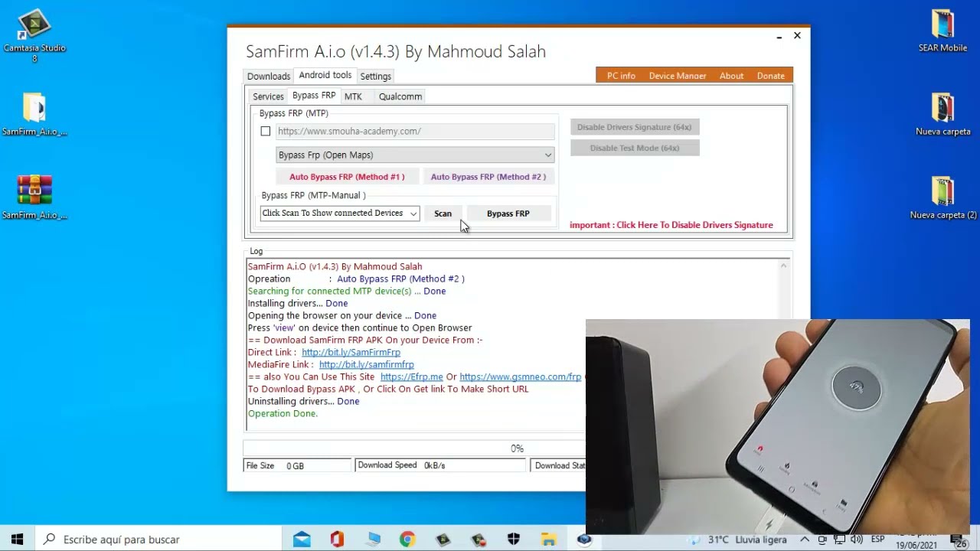
Task: Open Windows Security shield taskbar icon
Action: point(514,540)
